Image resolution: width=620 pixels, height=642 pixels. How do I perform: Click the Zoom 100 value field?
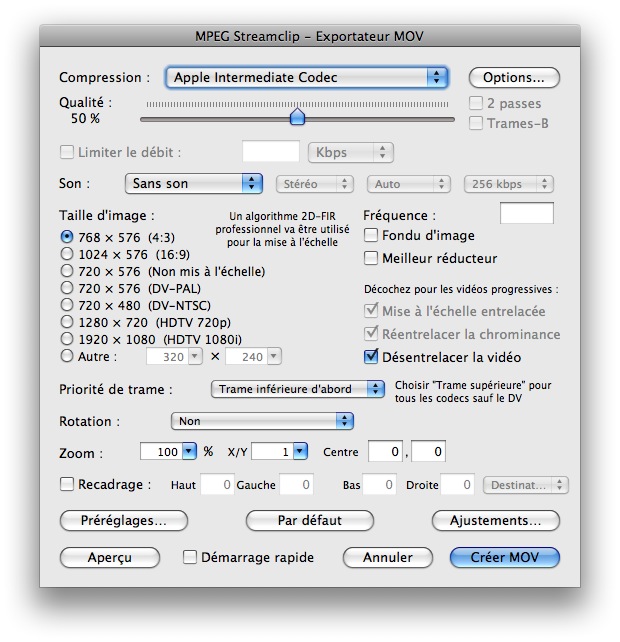click(x=161, y=451)
